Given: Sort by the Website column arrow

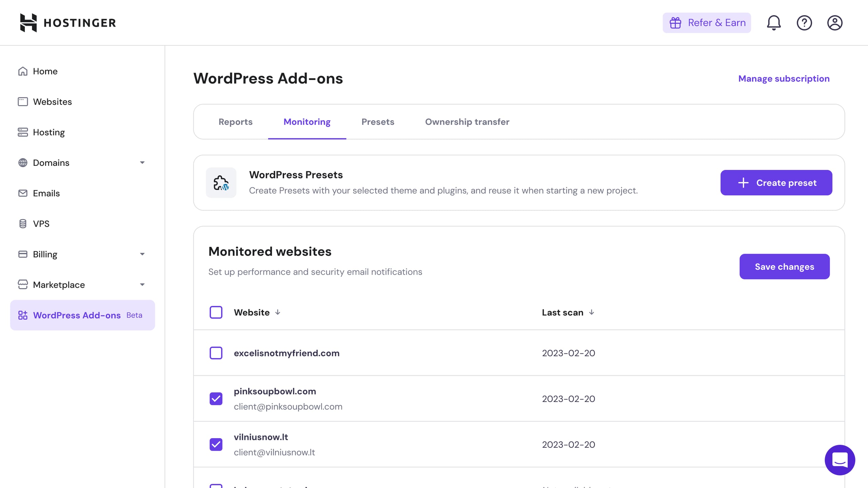Looking at the screenshot, I should (278, 312).
